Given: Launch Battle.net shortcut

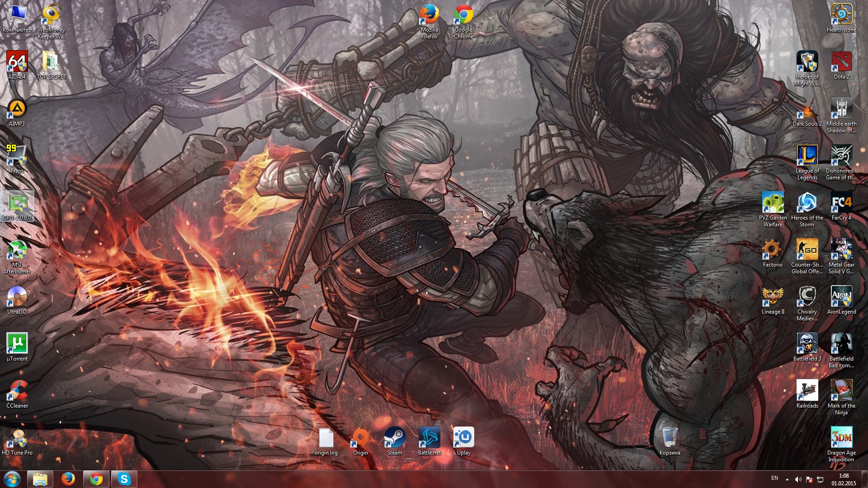Looking at the screenshot, I should [x=429, y=441].
